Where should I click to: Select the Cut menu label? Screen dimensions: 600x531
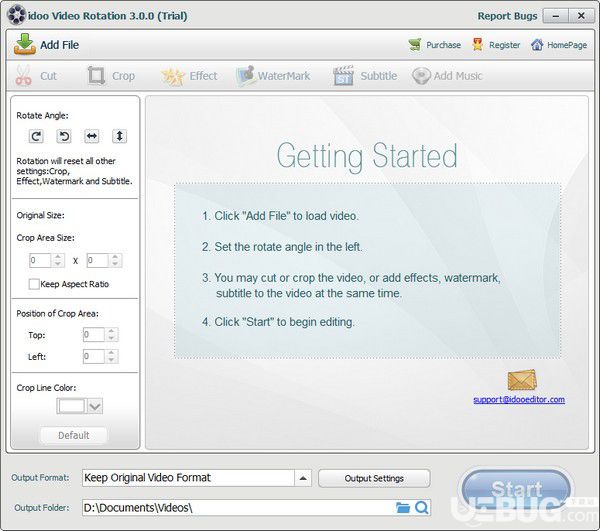click(x=48, y=76)
